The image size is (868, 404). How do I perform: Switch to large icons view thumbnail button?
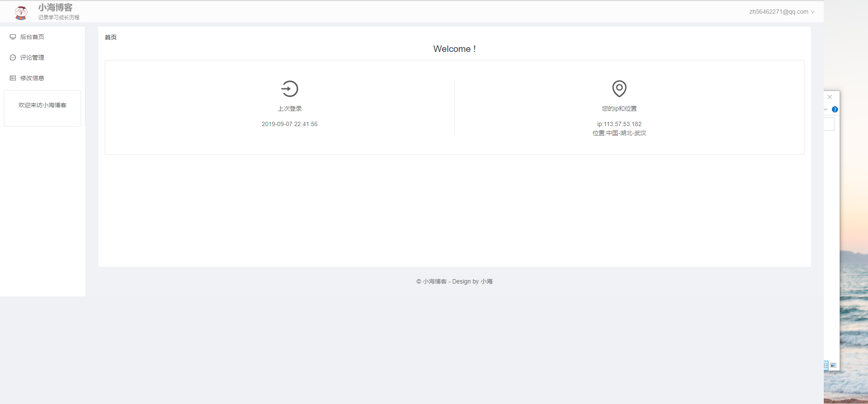click(833, 365)
